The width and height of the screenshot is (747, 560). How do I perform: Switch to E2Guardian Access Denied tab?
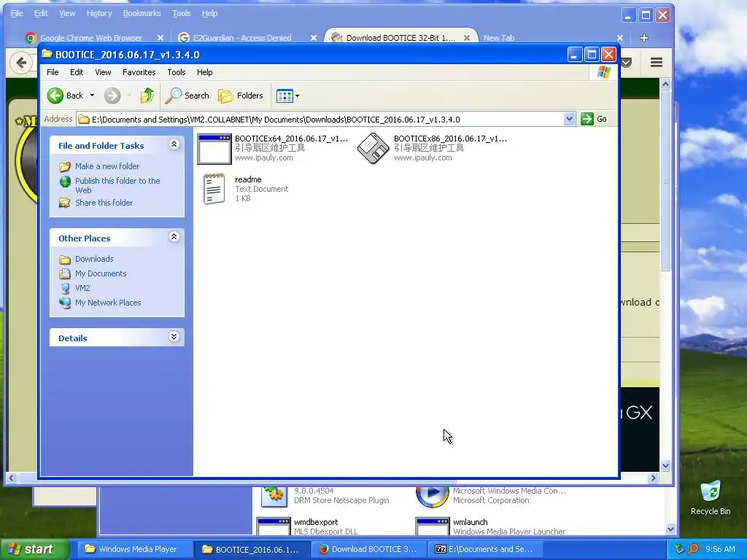coord(242,38)
